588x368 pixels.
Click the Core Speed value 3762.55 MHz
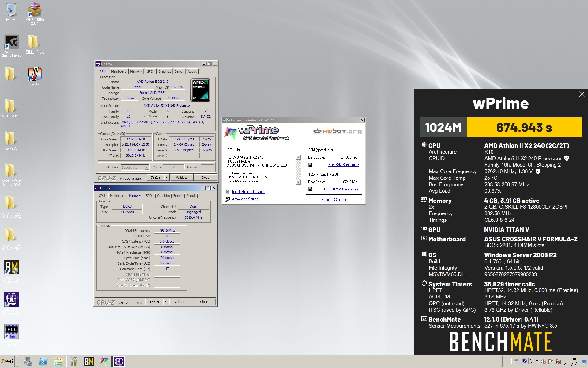click(x=136, y=139)
